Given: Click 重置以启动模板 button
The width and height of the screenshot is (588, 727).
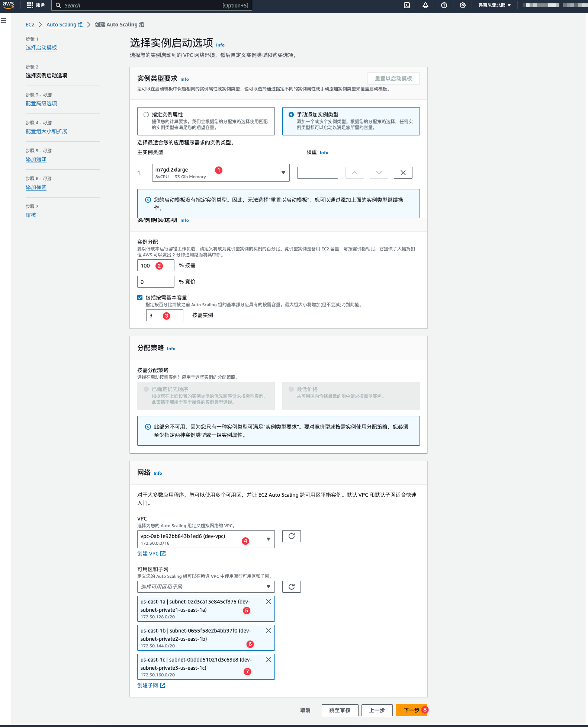Looking at the screenshot, I should pos(393,79).
